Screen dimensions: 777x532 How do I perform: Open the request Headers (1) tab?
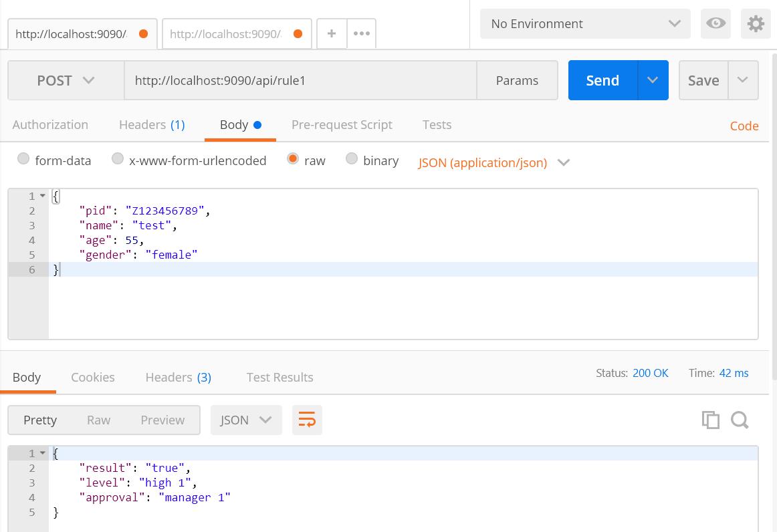click(x=152, y=125)
